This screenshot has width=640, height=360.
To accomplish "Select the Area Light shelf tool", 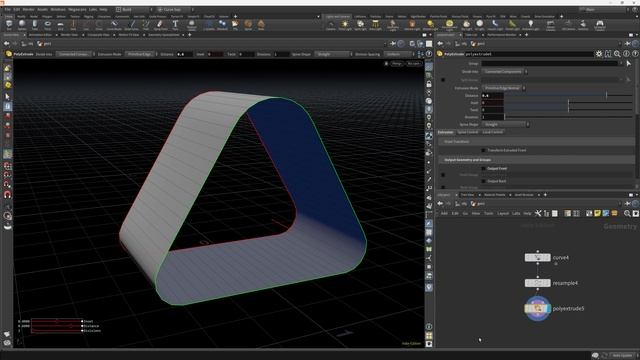I will (x=375, y=25).
